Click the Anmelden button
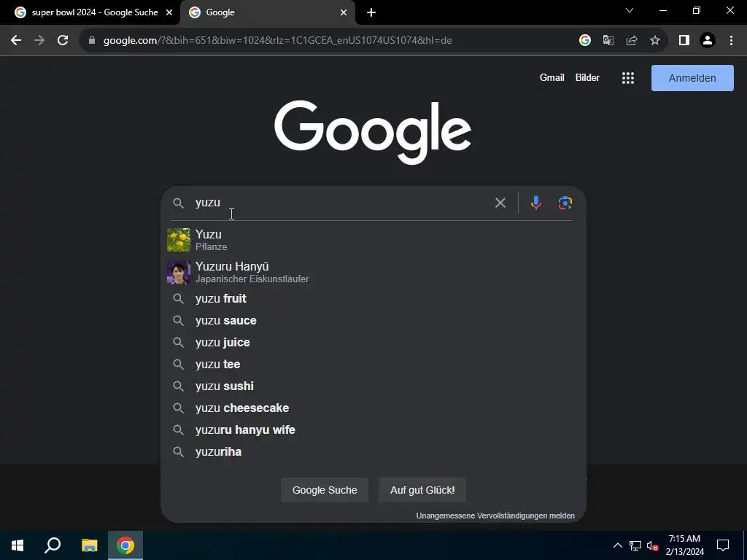Image resolution: width=747 pixels, height=560 pixels. pos(692,78)
